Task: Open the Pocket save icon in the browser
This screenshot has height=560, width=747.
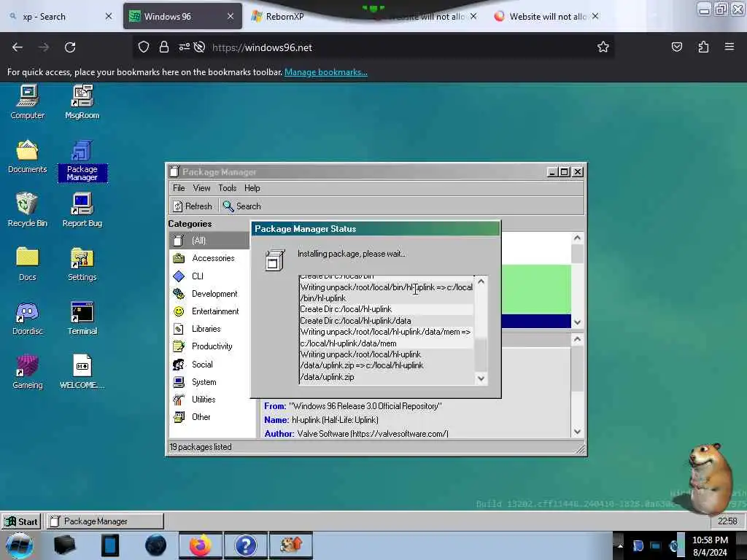Action: 676,47
